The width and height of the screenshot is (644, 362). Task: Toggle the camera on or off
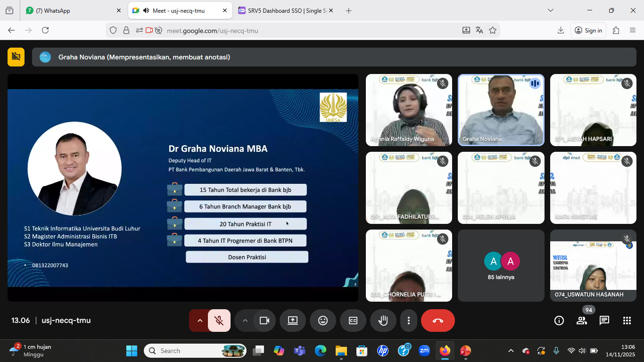(x=264, y=321)
